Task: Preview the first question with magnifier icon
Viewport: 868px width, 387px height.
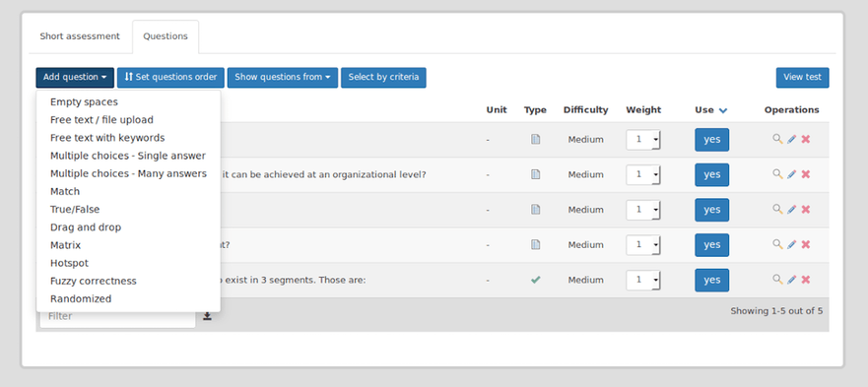Action: (777, 139)
